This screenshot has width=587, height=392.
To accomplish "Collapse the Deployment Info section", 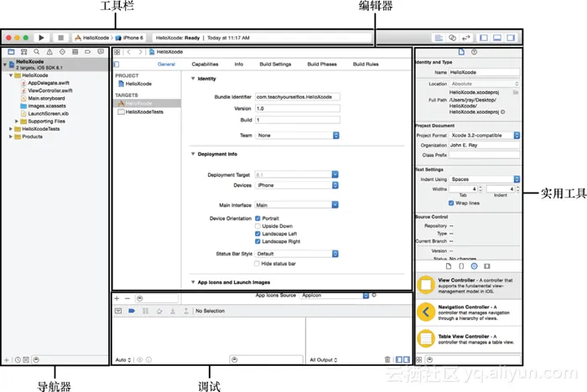I will pos(193,154).
